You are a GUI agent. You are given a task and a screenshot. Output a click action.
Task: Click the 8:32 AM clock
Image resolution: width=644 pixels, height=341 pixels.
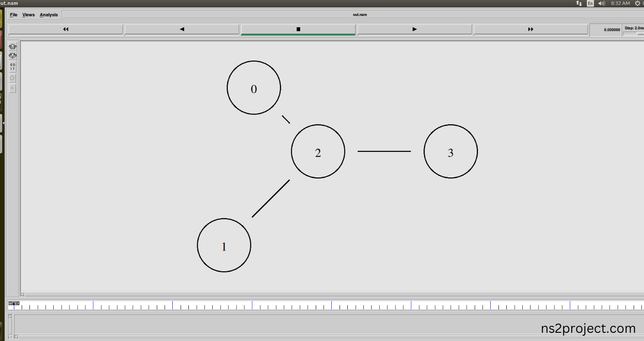(620, 3)
